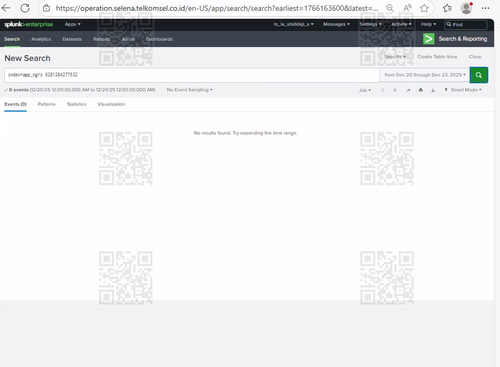Open the Reports nav item
Screen dimensions: 500x367
tap(102, 39)
